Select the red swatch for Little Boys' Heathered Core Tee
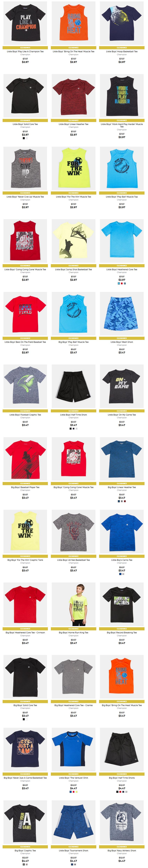This screenshot has height=868, width=148. (122, 283)
